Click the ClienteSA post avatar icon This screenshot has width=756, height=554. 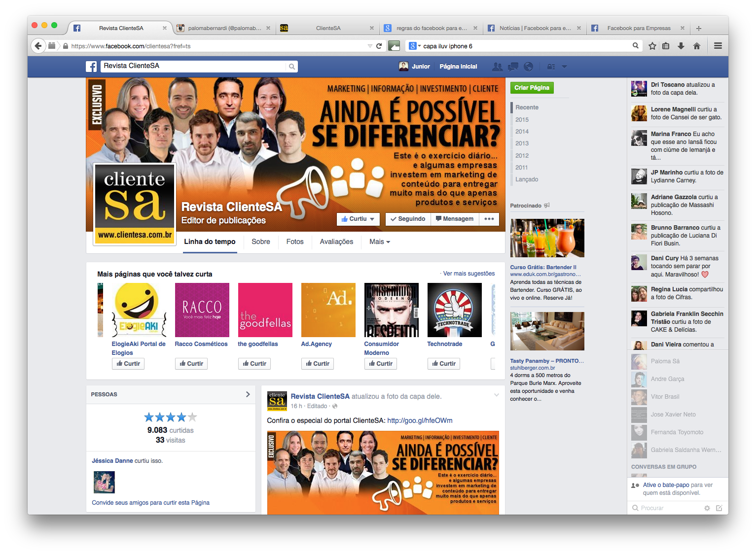(277, 401)
